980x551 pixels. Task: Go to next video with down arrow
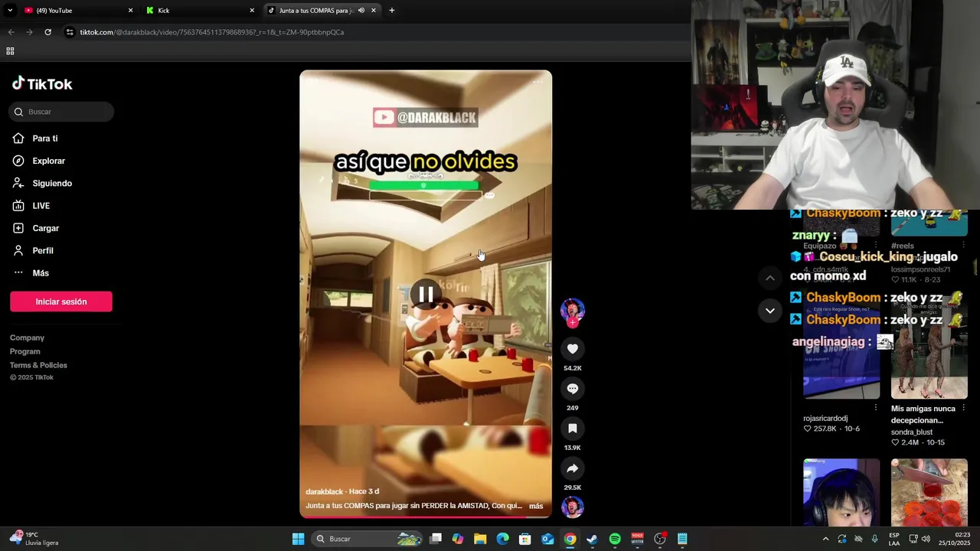pyautogui.click(x=770, y=311)
